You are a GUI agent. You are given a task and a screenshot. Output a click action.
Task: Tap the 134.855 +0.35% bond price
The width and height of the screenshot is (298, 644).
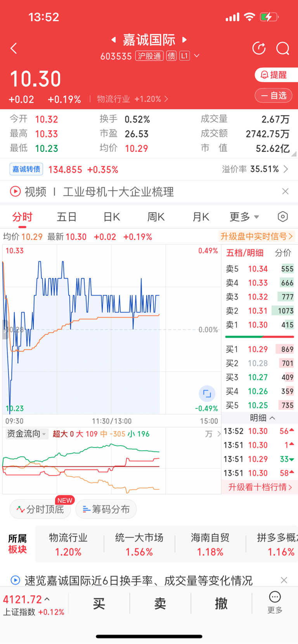pos(83,169)
